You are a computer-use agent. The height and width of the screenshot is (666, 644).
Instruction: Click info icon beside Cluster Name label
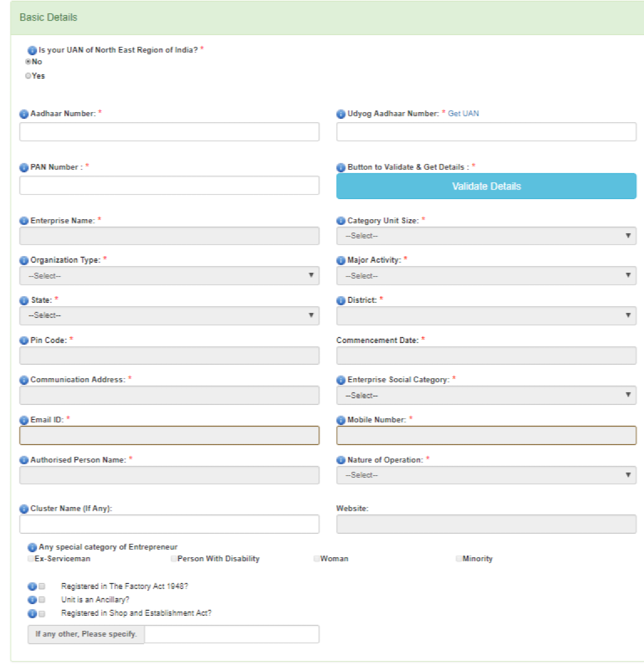[x=24, y=509]
